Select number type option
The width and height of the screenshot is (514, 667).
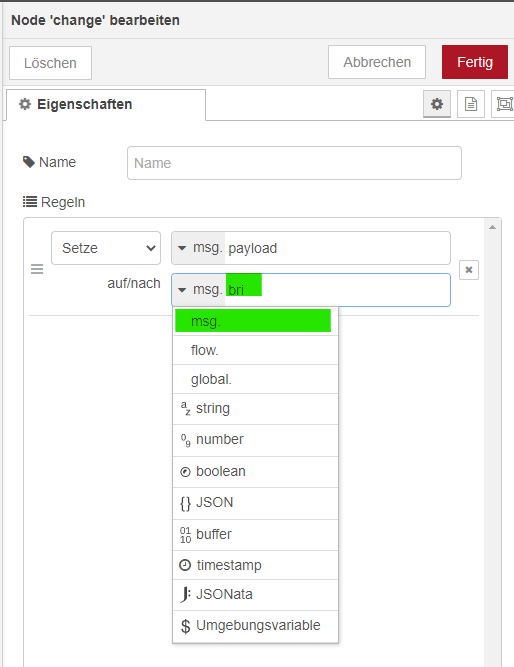coord(255,440)
